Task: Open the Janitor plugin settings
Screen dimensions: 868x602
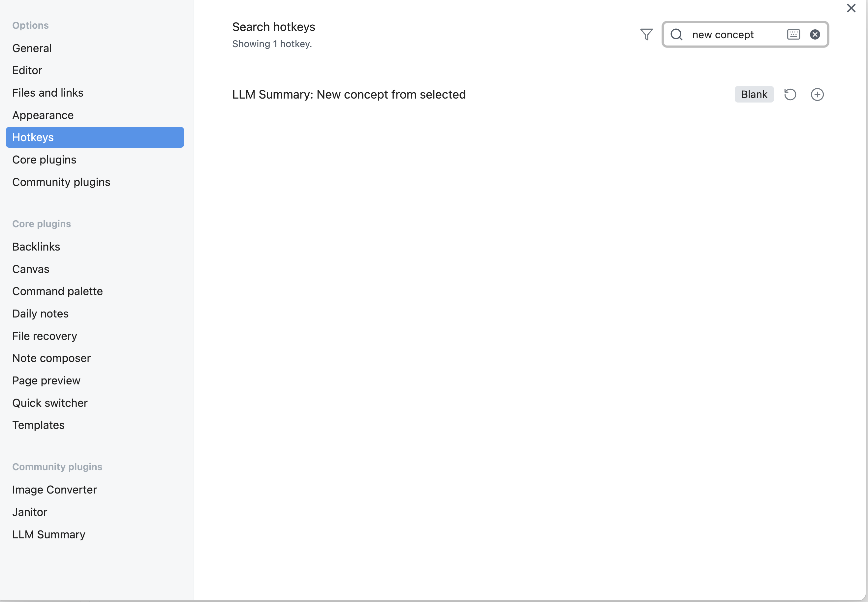Action: pyautogui.click(x=29, y=512)
